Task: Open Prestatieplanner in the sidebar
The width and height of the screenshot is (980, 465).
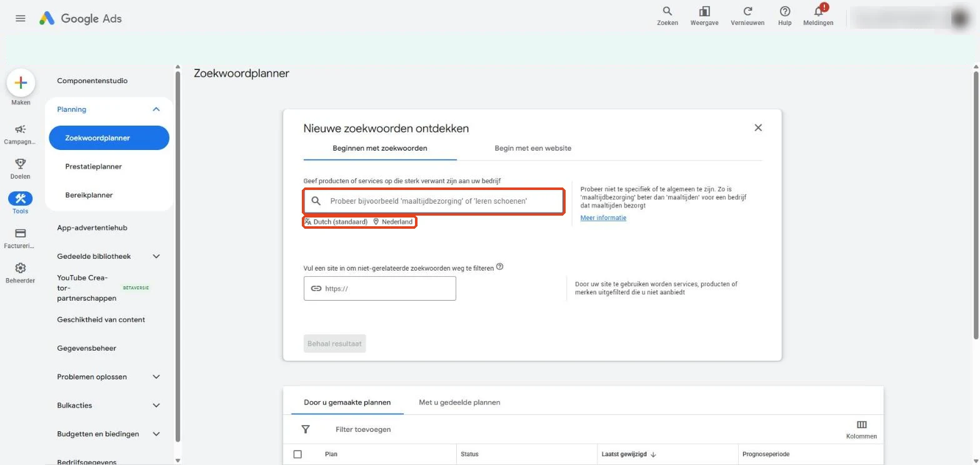Action: coord(94,166)
